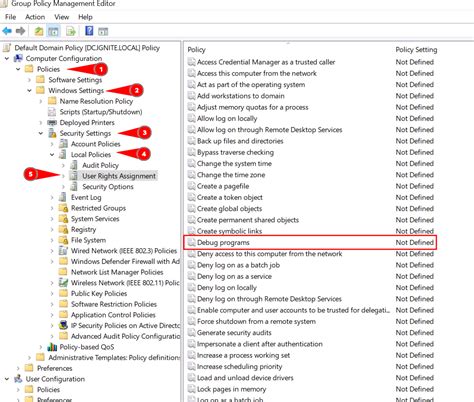
Task: Select Act as part of the operating system
Action: tap(251, 84)
